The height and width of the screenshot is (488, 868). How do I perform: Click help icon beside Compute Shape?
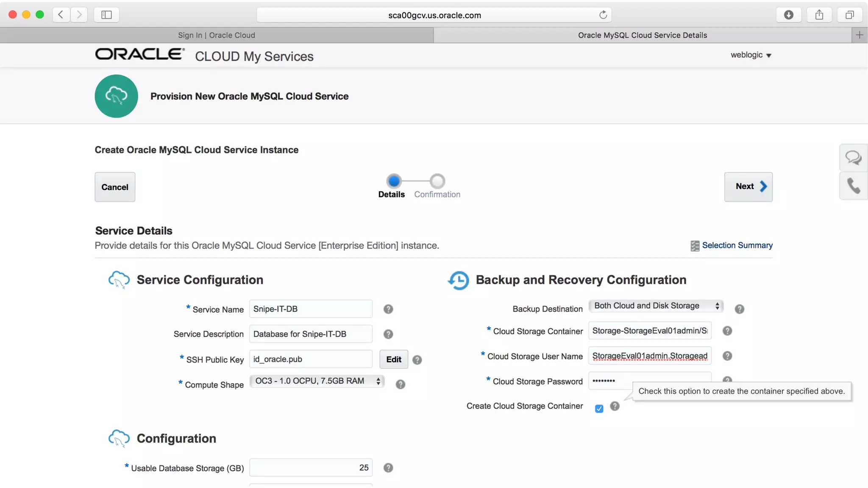coord(400,384)
